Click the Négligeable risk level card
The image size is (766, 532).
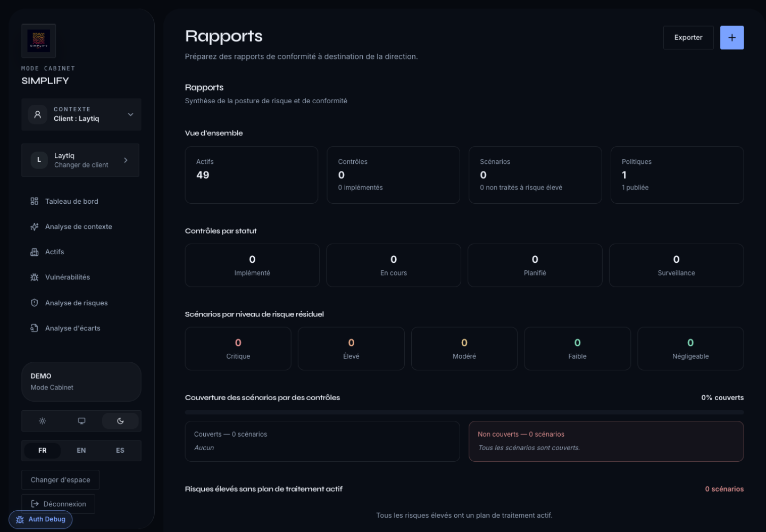tap(690, 348)
